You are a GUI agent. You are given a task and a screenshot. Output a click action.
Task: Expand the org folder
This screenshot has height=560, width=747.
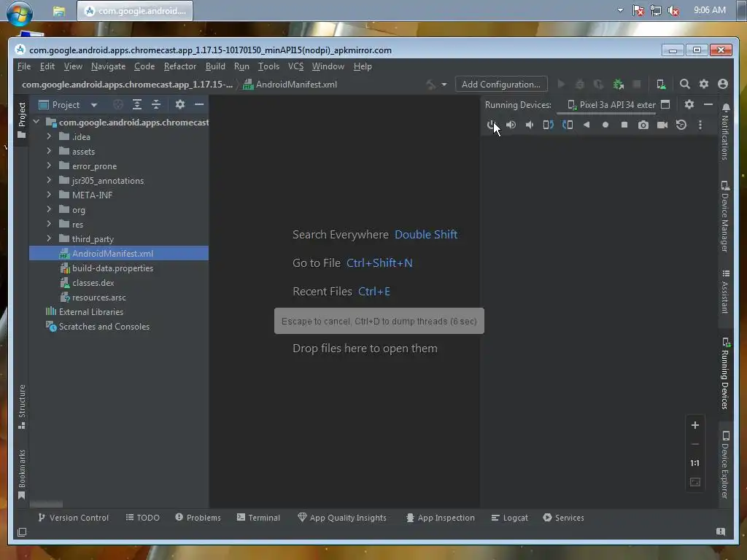click(49, 209)
